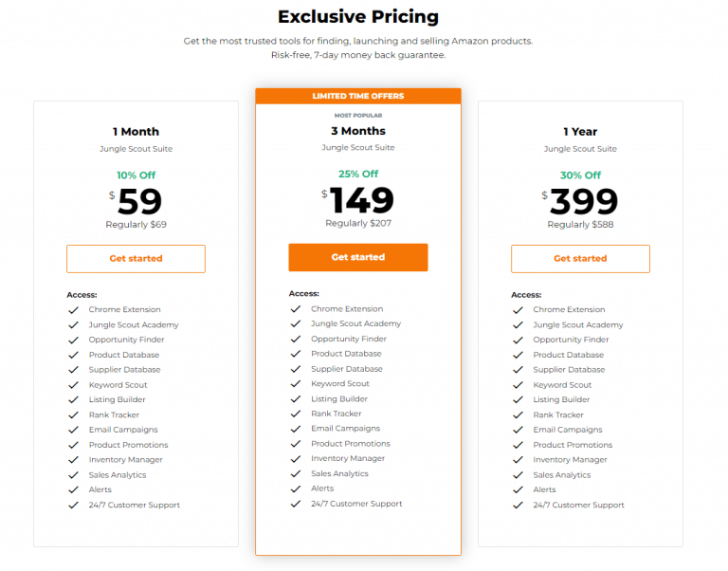Click the Exclusive Pricing page heading
This screenshot has height=571, width=728.
(358, 17)
